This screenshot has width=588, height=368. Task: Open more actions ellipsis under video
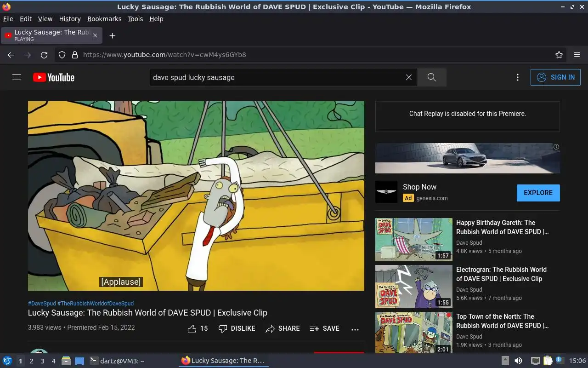tap(355, 329)
